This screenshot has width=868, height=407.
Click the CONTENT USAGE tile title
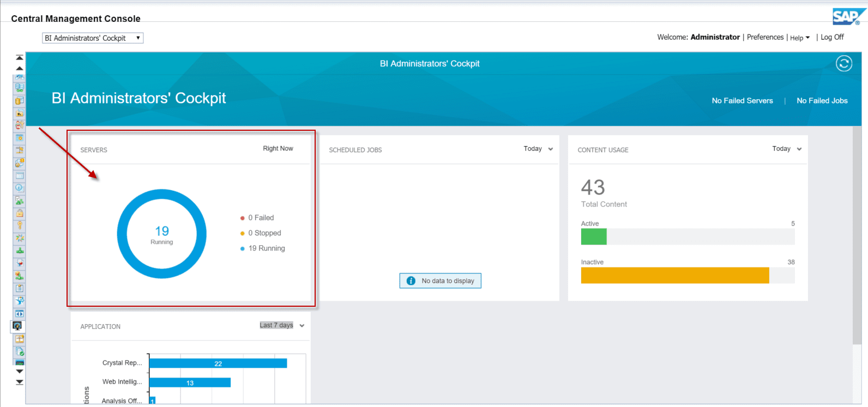click(603, 150)
